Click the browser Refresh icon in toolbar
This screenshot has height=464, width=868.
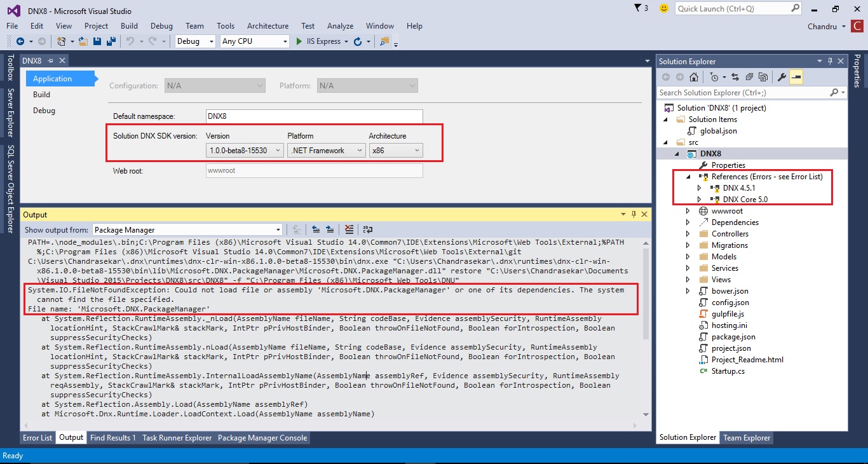(358, 41)
